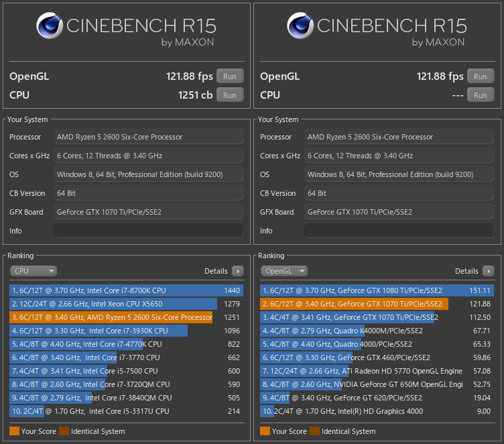Click the Identical System swatch in left window
Image resolution: width=504 pixels, height=444 pixels.
tap(64, 431)
